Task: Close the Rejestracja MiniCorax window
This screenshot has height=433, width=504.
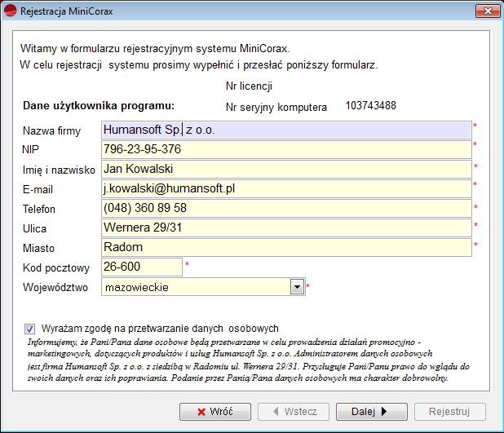Action: click(x=487, y=11)
